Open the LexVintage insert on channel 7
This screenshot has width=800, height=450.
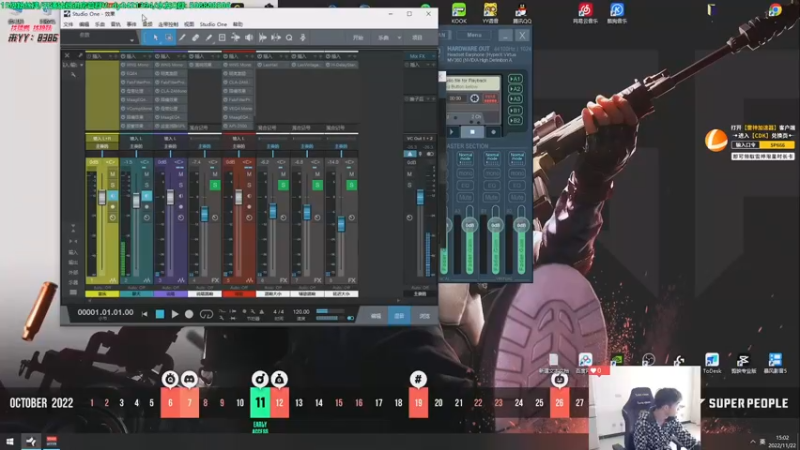point(307,65)
